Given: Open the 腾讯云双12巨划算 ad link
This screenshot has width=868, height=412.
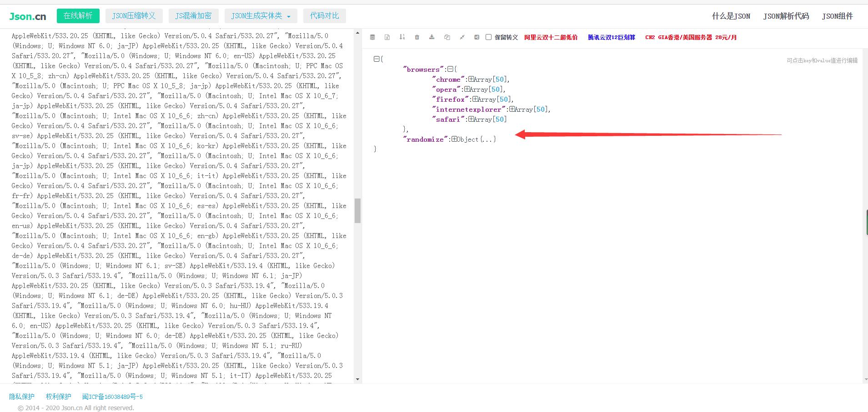Looking at the screenshot, I should [612, 37].
